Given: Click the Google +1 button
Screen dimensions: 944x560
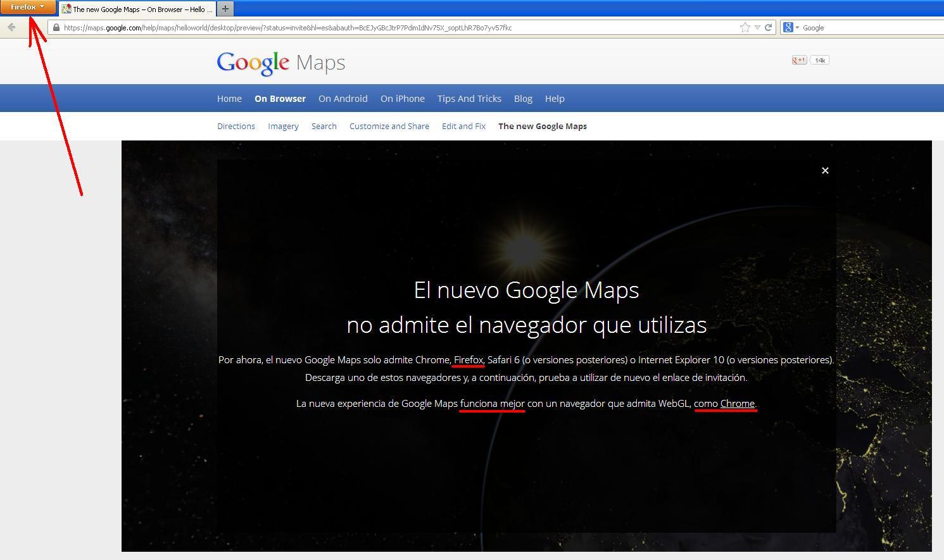Looking at the screenshot, I should click(798, 59).
